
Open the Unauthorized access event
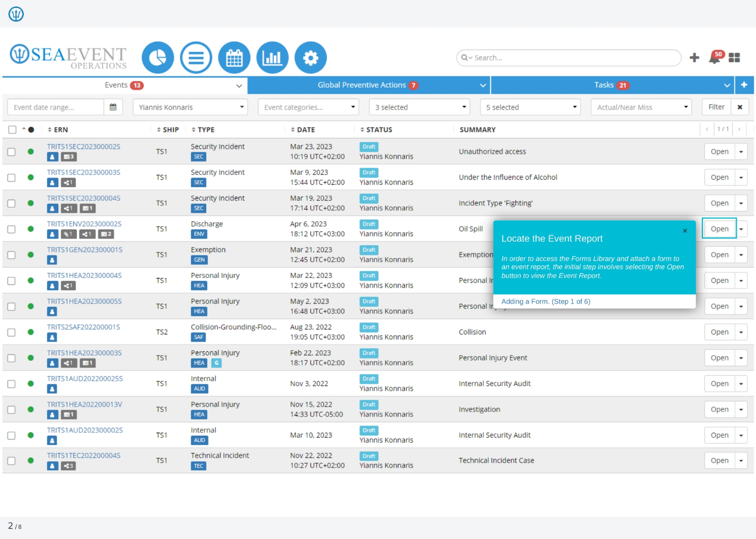coord(719,152)
